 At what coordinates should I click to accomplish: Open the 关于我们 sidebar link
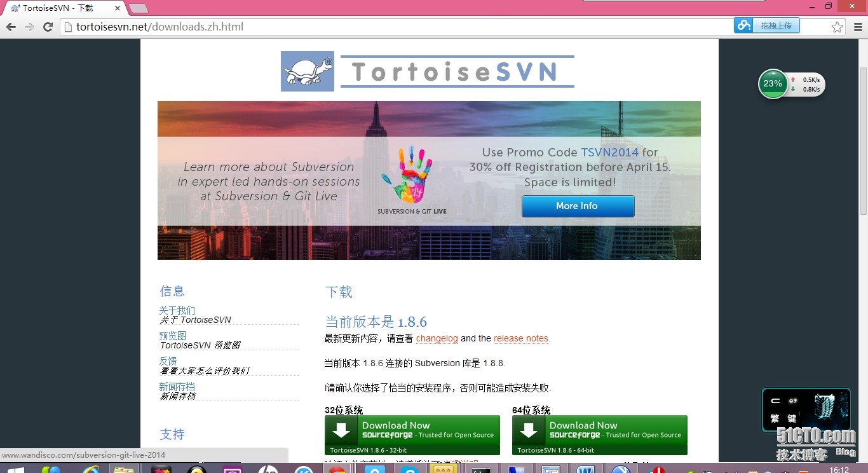tap(177, 310)
